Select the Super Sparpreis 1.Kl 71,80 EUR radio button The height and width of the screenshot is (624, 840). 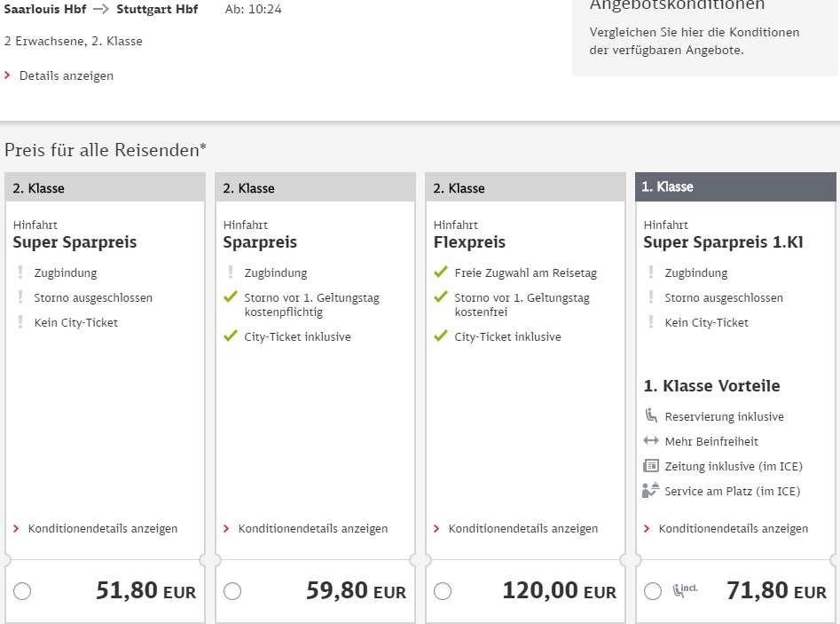tap(653, 591)
